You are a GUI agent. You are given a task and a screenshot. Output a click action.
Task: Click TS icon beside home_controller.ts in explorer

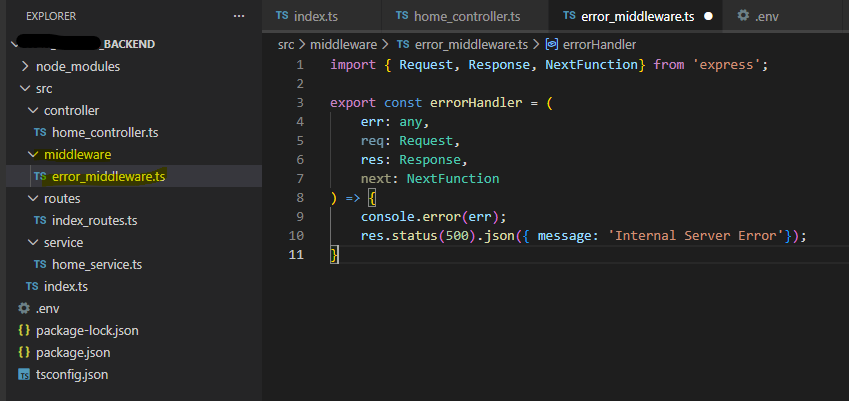tap(40, 132)
